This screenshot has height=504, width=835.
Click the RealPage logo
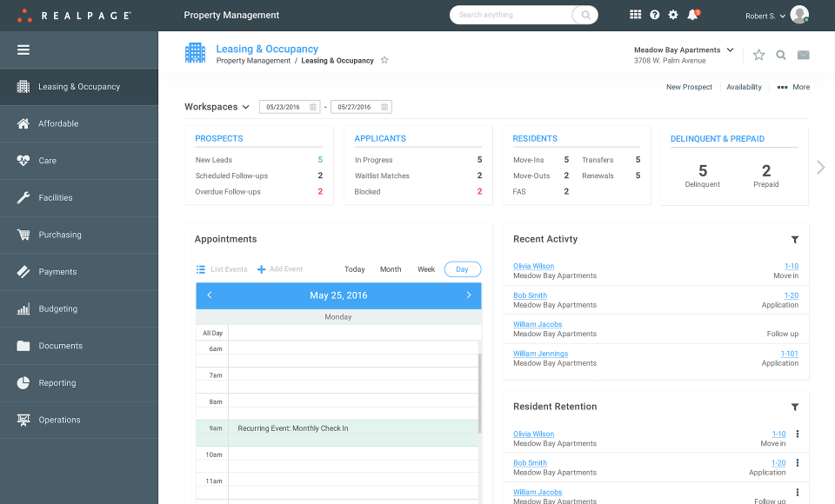pos(73,16)
